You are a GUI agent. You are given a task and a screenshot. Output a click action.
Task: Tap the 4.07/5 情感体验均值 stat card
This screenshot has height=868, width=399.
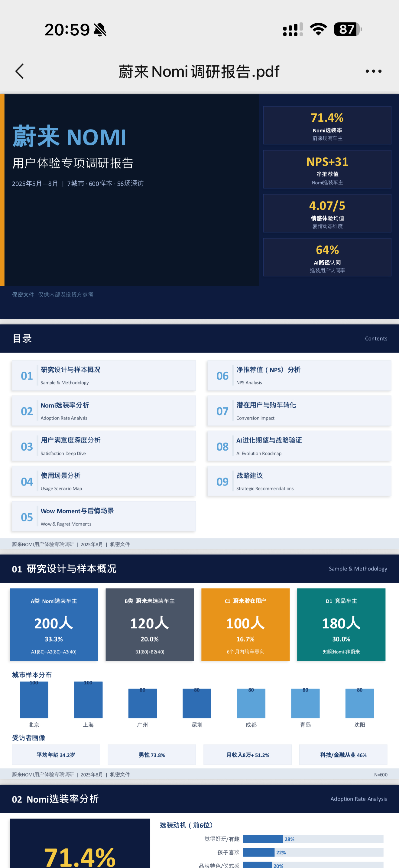pos(327,213)
